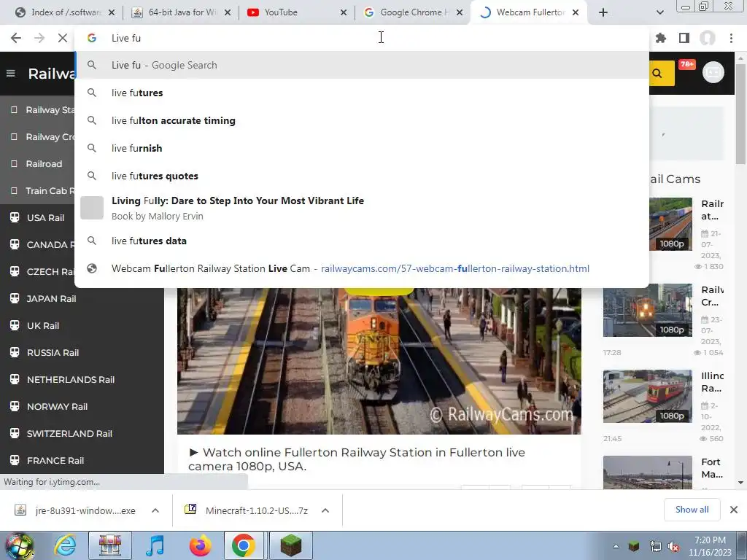Screen dimensions: 747x560
Task: Click the address bar text 'Live fu'
Action: click(126, 38)
